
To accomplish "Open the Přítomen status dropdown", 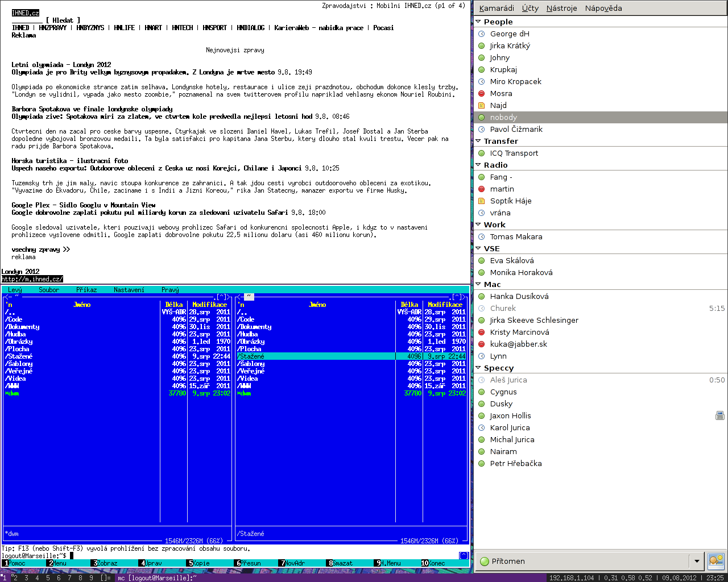I will pos(697,562).
